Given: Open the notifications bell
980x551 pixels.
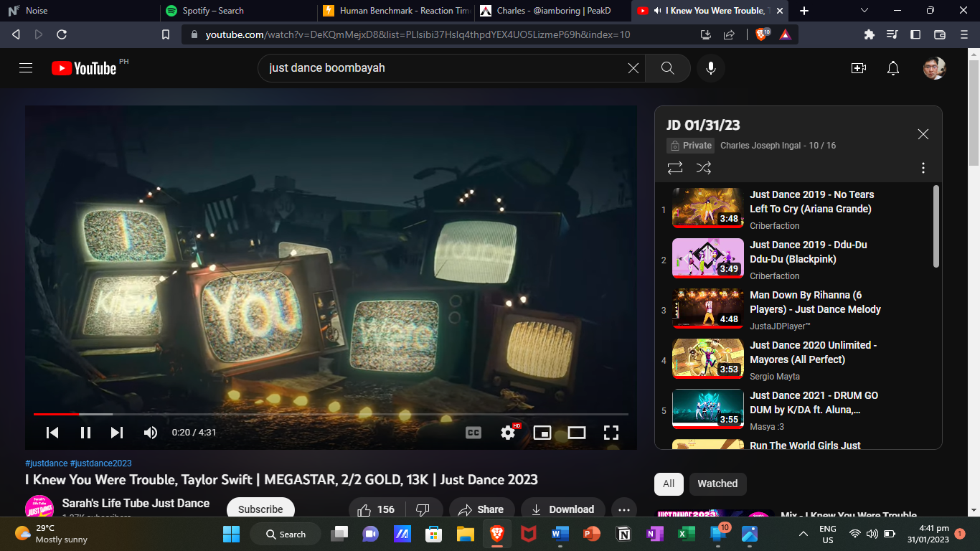Looking at the screenshot, I should click(893, 68).
